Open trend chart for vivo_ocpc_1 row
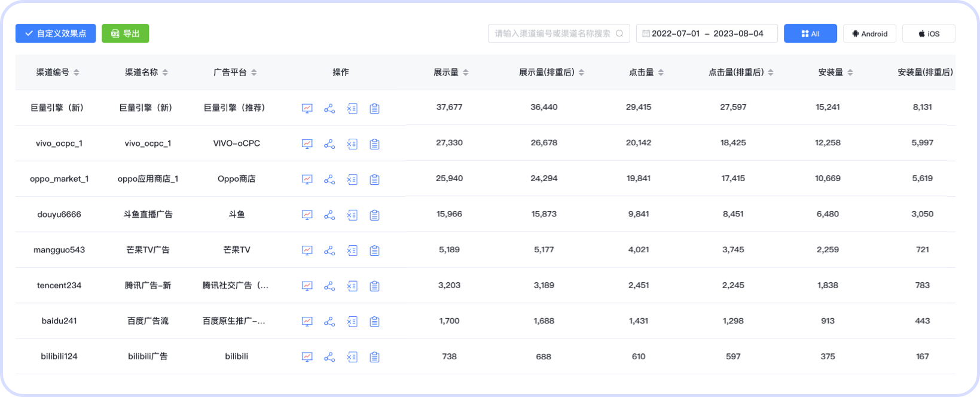Screen dimensions: 980x397 coord(307,144)
